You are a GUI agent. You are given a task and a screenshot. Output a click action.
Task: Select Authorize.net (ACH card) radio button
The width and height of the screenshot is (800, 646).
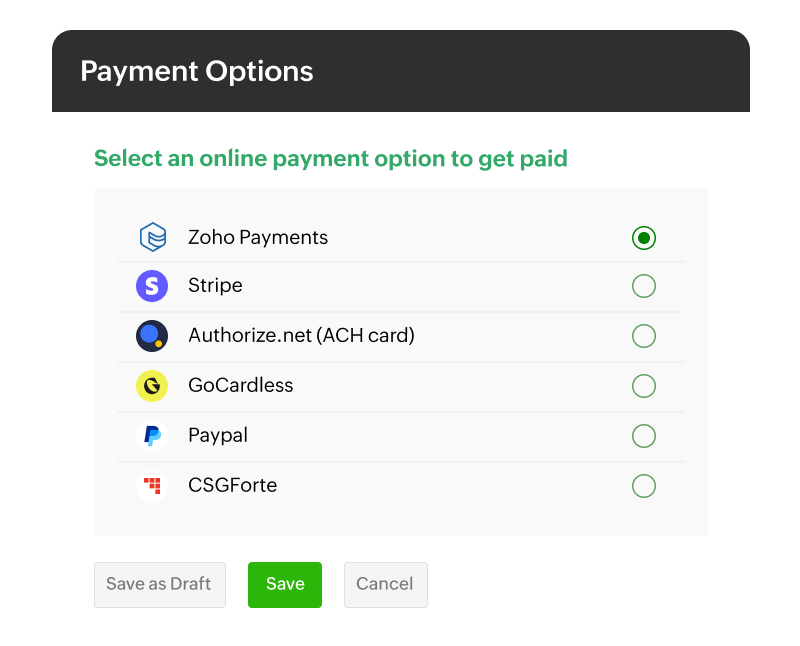tap(645, 336)
